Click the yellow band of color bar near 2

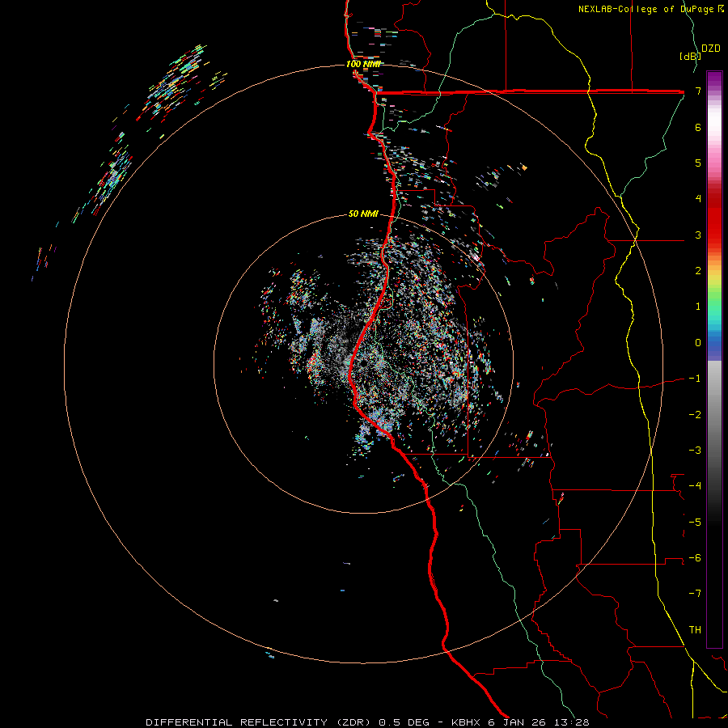click(714, 275)
